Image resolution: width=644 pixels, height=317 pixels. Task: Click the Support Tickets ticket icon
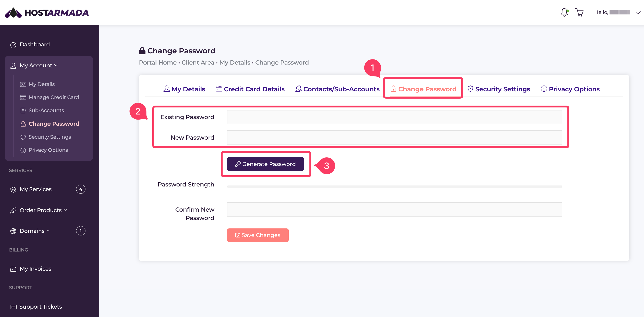coord(13,307)
